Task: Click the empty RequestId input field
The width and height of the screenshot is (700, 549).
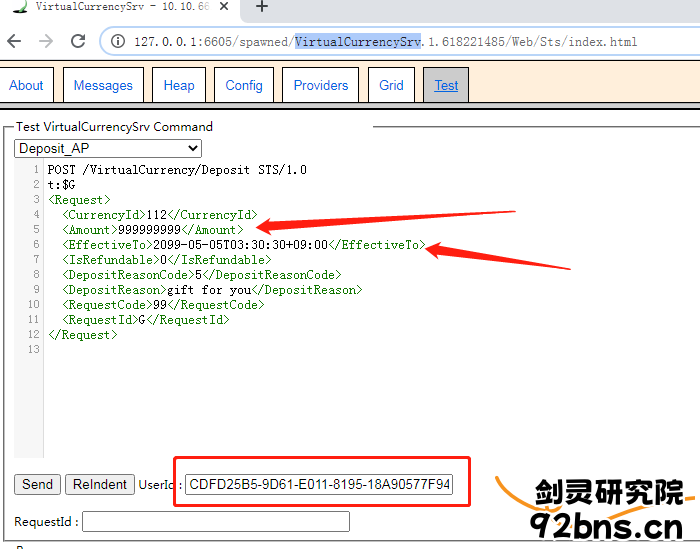Action: click(x=216, y=521)
